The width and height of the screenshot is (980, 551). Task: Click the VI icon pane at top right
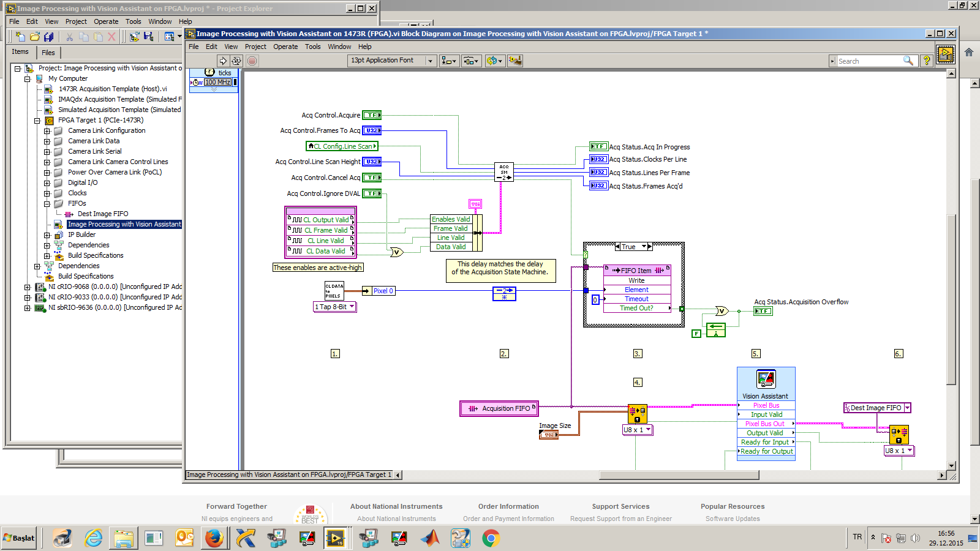[946, 54]
